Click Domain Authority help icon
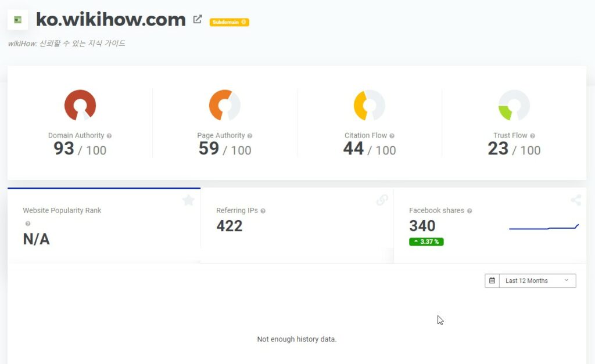 point(109,136)
